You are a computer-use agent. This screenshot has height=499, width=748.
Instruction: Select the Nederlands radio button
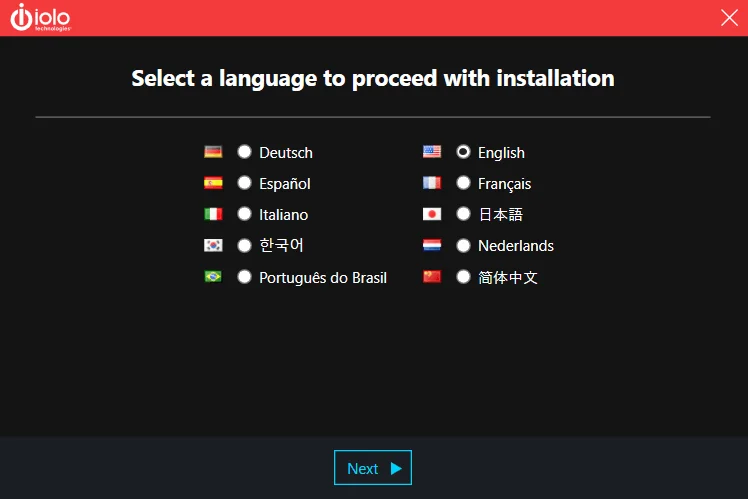click(x=463, y=245)
